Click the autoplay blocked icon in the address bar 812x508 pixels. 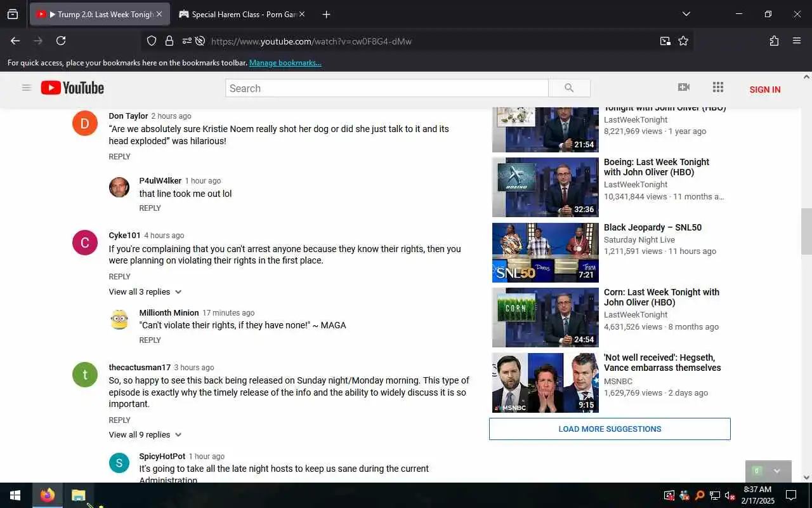200,41
